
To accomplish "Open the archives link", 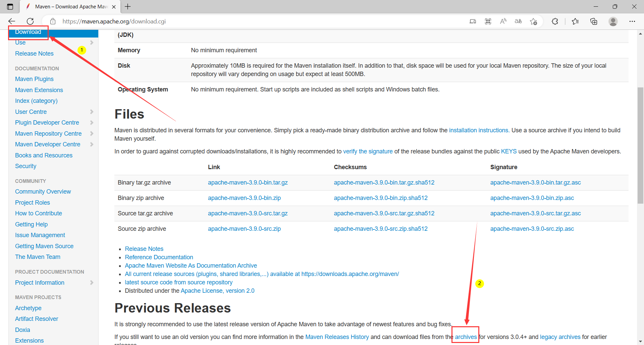I will click(x=466, y=337).
